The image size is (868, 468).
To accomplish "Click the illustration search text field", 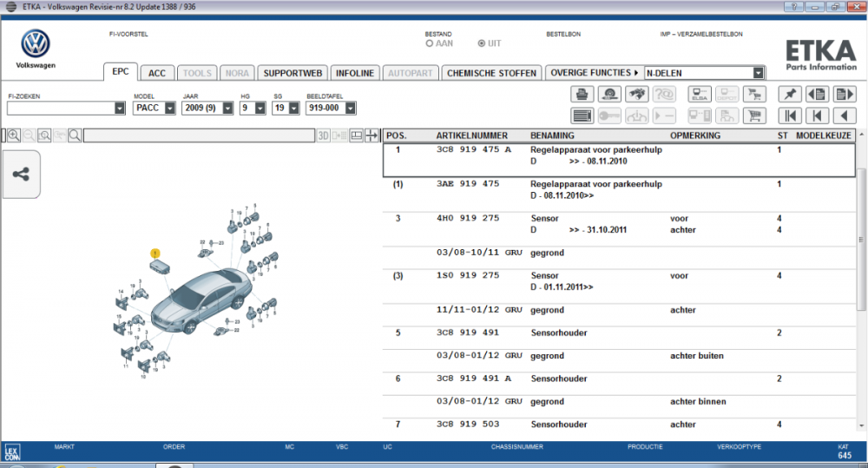I will [x=200, y=135].
